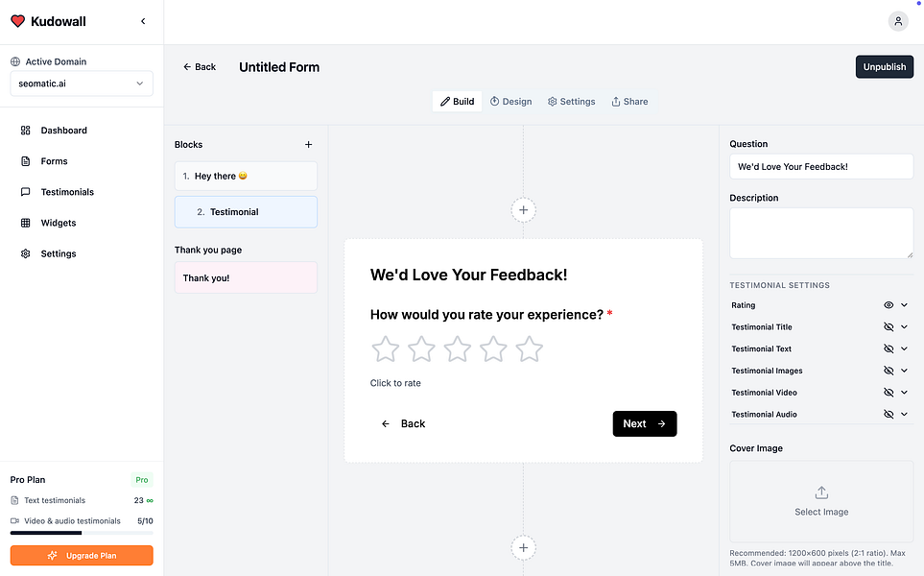Show the Testimonial Title field
The height and width of the screenshot is (576, 924).
pos(888,327)
